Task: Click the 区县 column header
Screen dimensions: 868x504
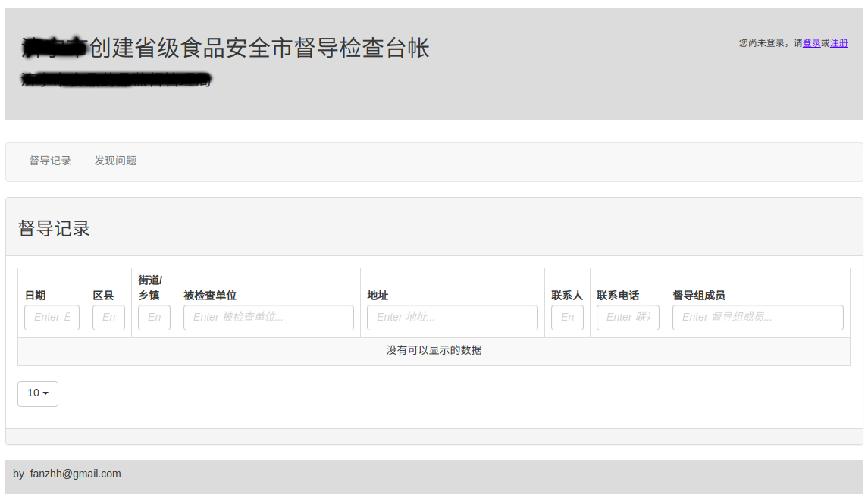Action: pos(104,296)
